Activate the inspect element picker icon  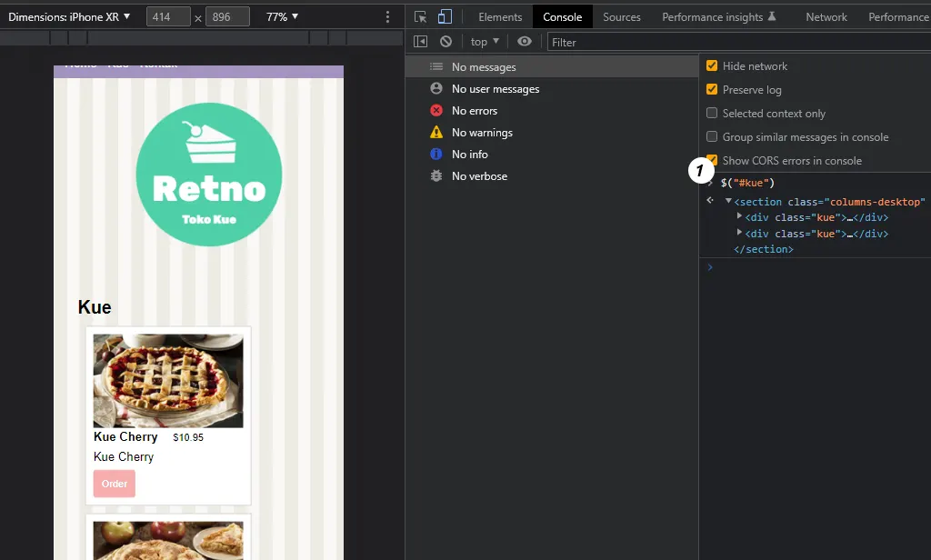(x=420, y=17)
